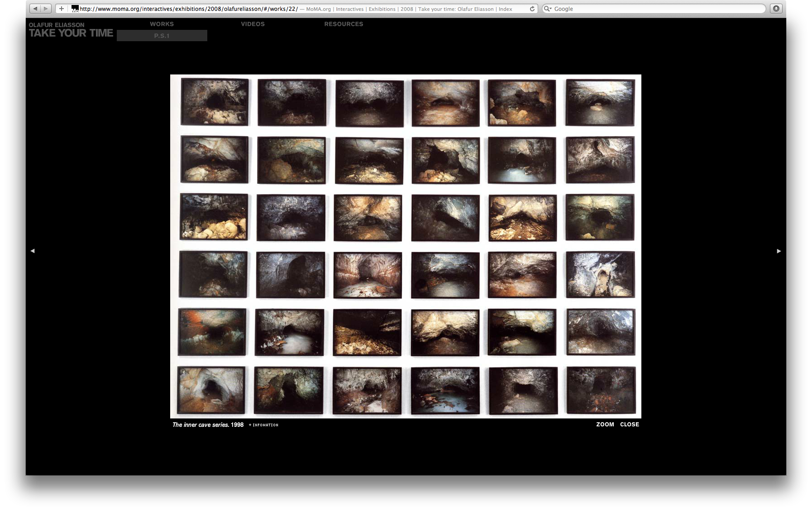Reload the page with the refresh icon
The width and height of the screenshot is (812, 511).
click(532, 9)
